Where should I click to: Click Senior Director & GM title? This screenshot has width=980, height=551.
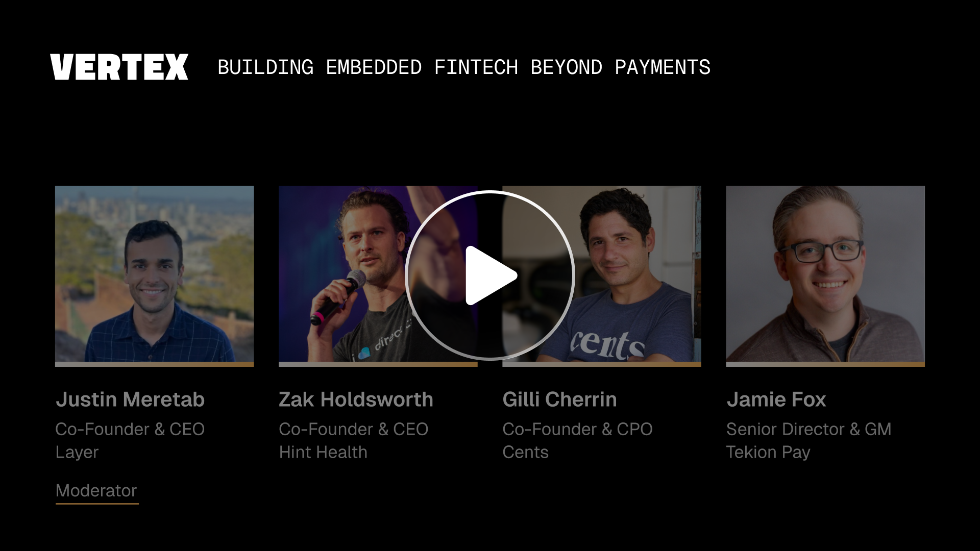808,429
